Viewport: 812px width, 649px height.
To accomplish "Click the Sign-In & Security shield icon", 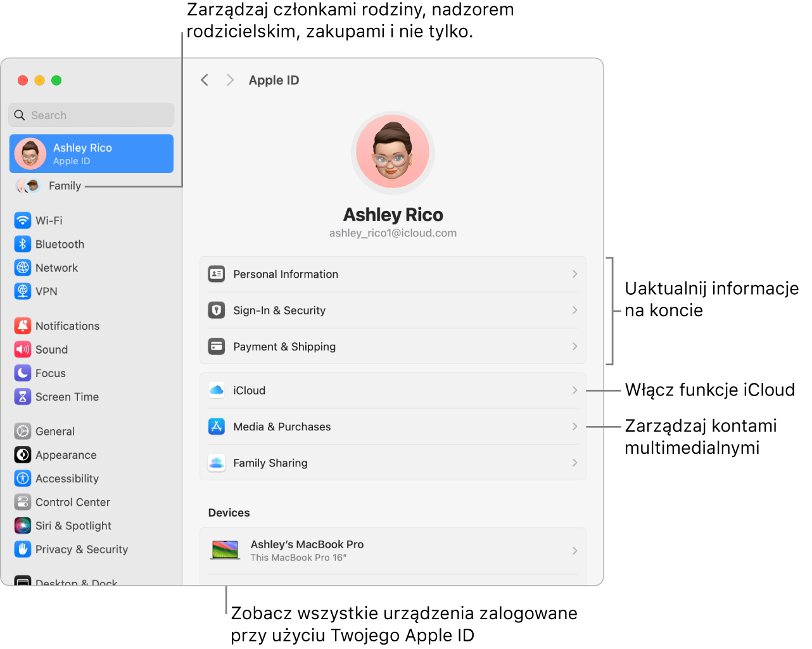I will [x=217, y=310].
